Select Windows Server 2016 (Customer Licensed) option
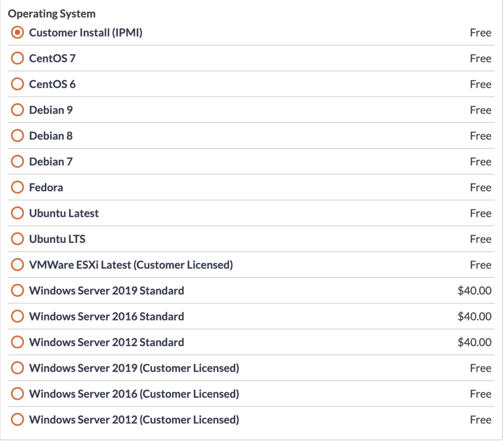 (x=17, y=394)
